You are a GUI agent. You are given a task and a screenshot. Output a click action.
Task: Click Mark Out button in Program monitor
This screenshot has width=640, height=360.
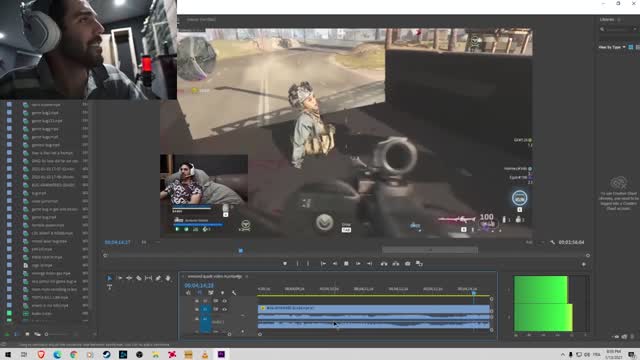[308, 264]
